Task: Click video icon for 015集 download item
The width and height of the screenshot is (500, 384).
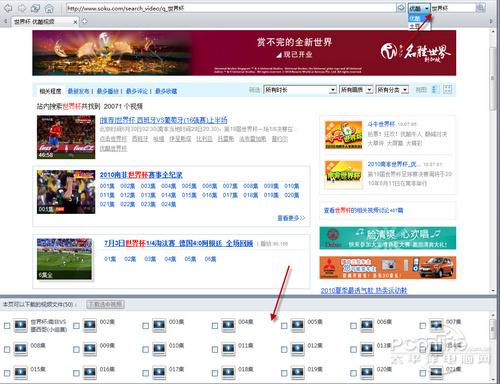Action: (20, 373)
